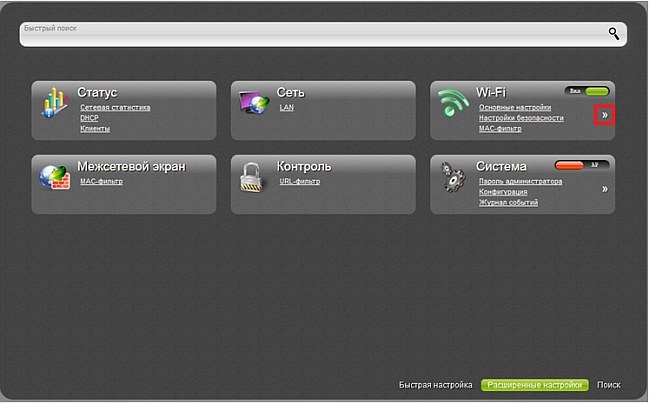Open Настройки безопасности under Wi-Fi
The image size is (650, 404).
pos(521,117)
